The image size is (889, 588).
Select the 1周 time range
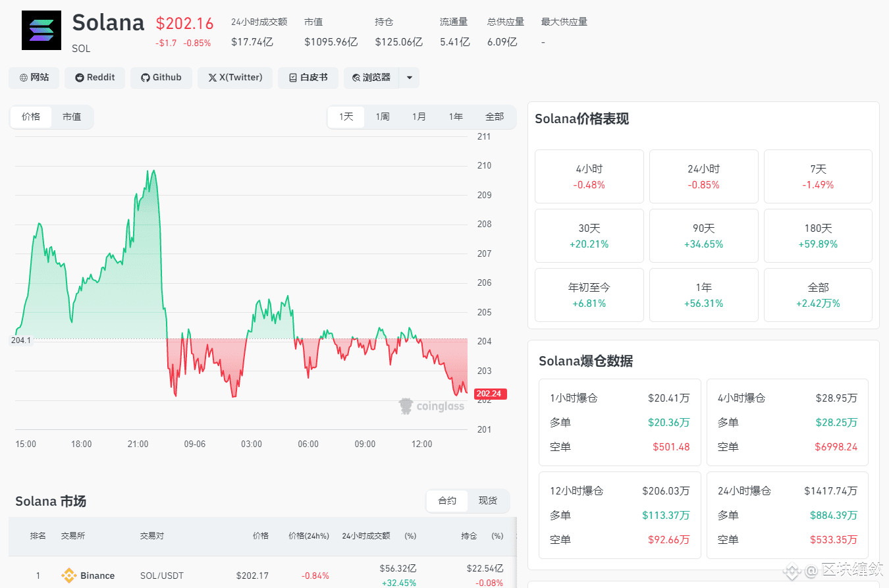pos(383,117)
